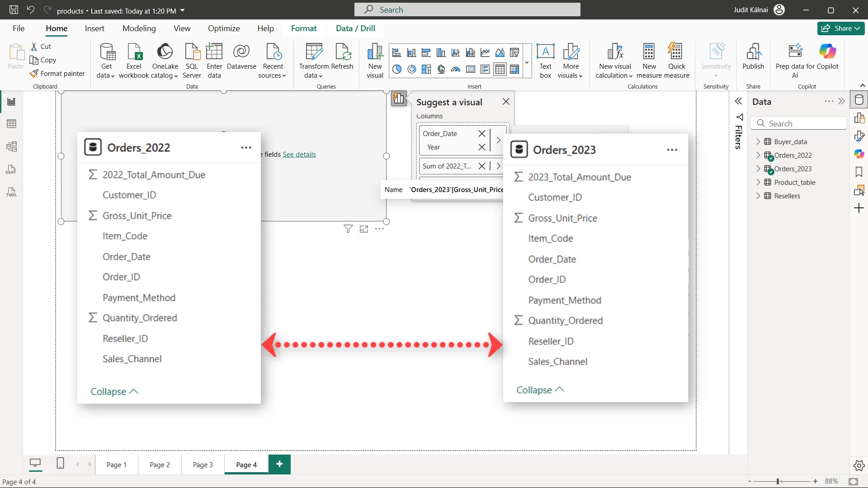Expand the Buyer_data table

coord(758,141)
